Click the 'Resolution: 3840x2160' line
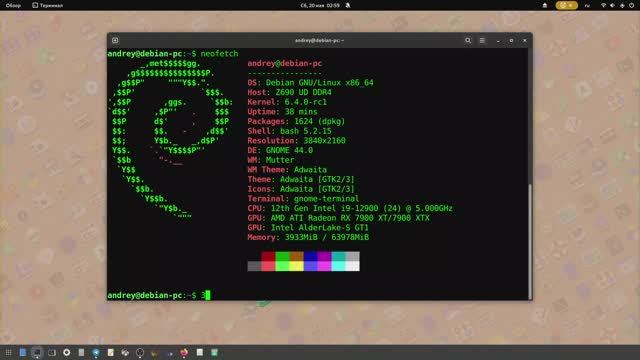This screenshot has height=360, width=640. [296, 140]
